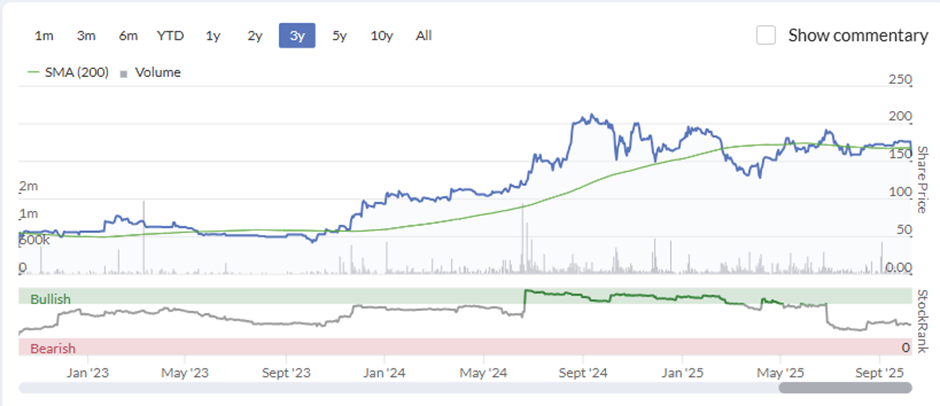Show year-to-date (YTD) range
The image size is (940, 406).
click(x=170, y=36)
